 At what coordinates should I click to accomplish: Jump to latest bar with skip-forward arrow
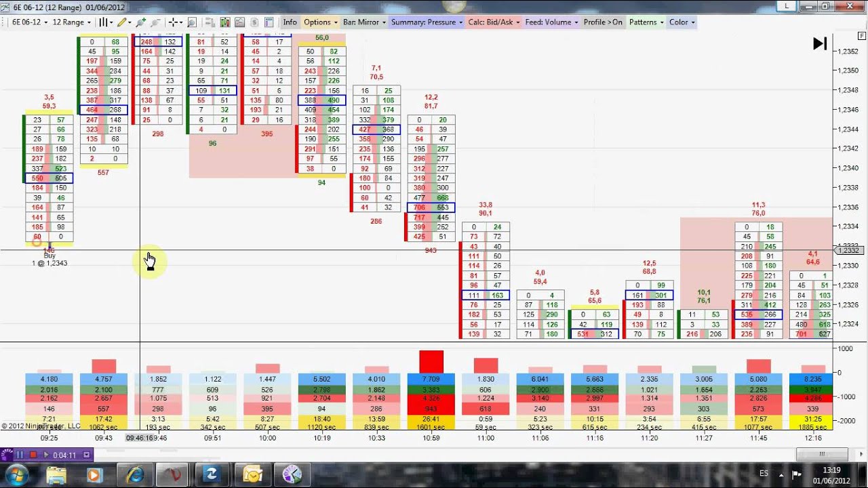[820, 44]
